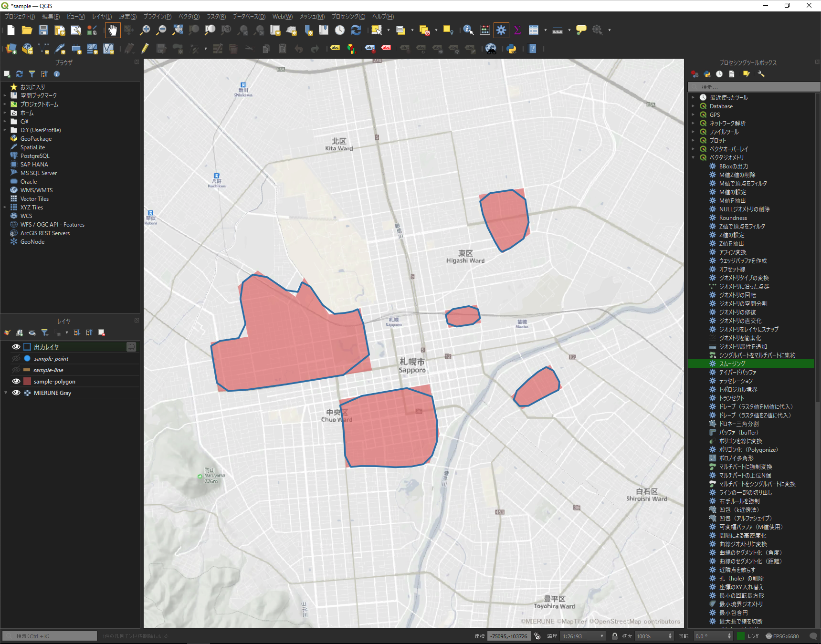The height and width of the screenshot is (644, 821).
Task: Refresh the map canvas
Action: coord(356,31)
